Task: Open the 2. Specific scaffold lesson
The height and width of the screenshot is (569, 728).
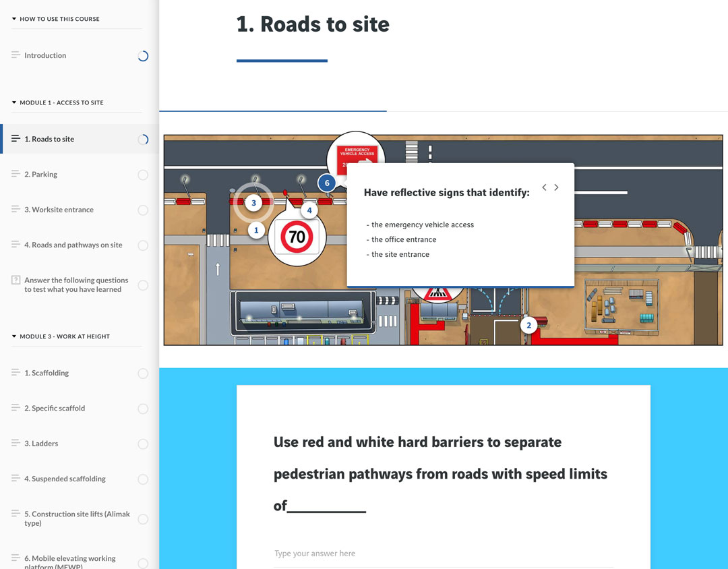Action: tap(80, 409)
